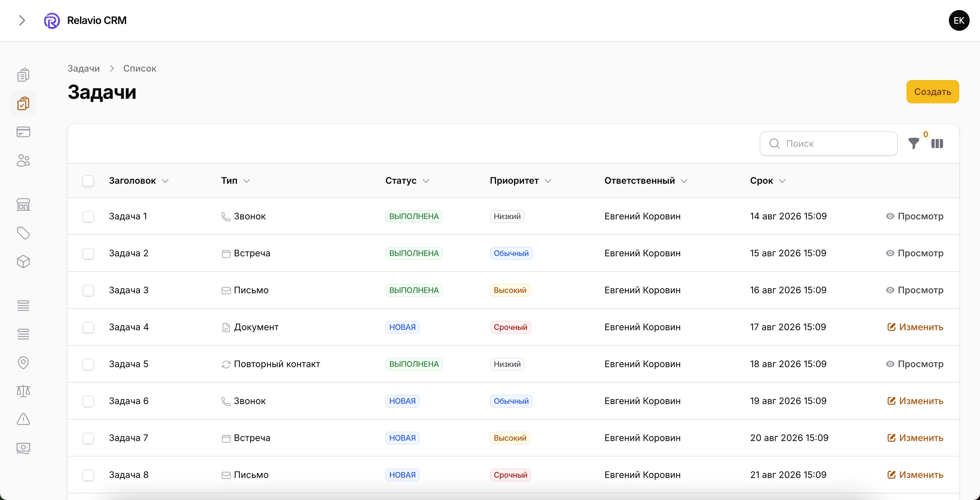This screenshot has height=500, width=980.
Task: Open the tag sidebar icon
Action: pyautogui.click(x=23, y=233)
